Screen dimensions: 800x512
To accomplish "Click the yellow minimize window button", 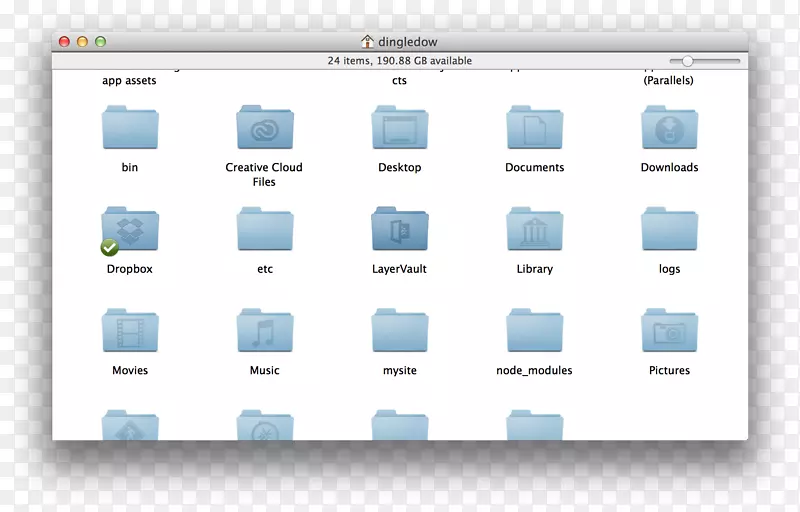I will click(x=82, y=42).
